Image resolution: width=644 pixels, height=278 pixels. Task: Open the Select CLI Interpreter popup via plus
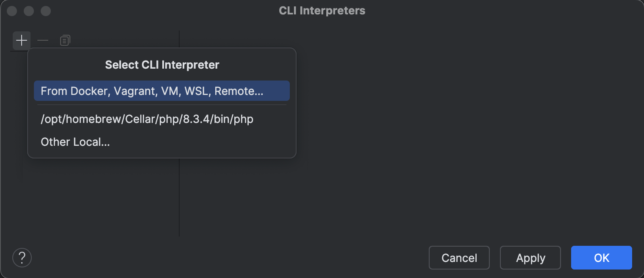click(21, 40)
